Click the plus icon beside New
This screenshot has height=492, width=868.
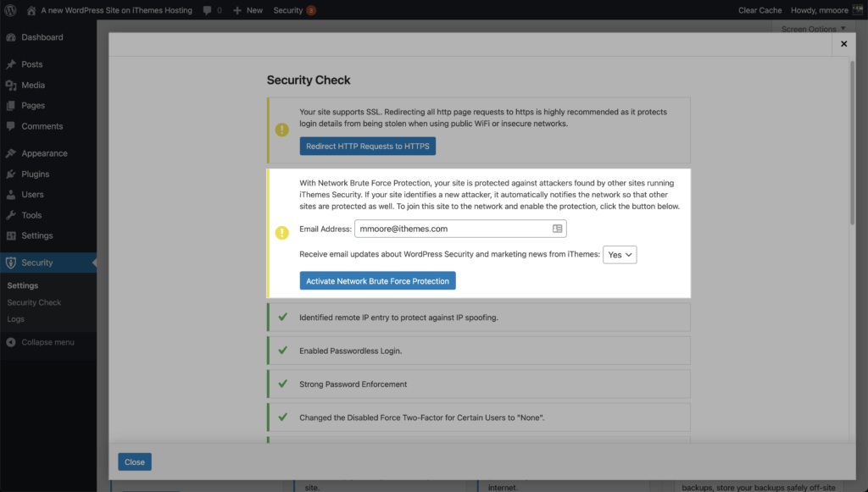pyautogui.click(x=237, y=10)
